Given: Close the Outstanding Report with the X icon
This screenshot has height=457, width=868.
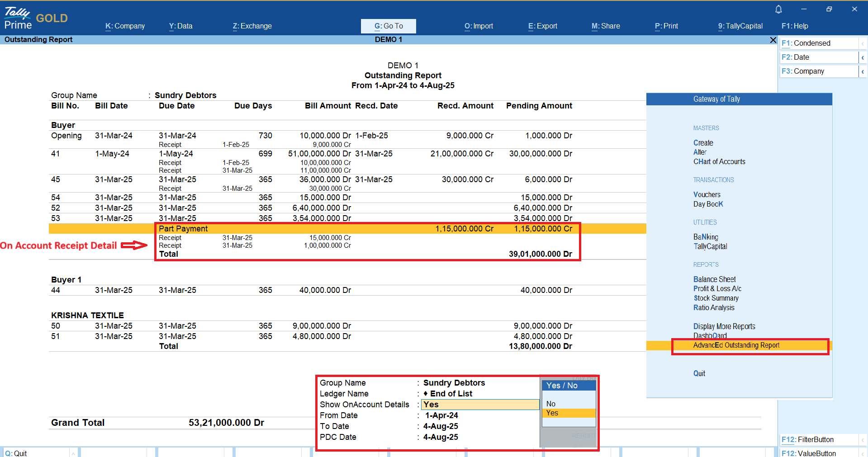Looking at the screenshot, I should 773,40.
